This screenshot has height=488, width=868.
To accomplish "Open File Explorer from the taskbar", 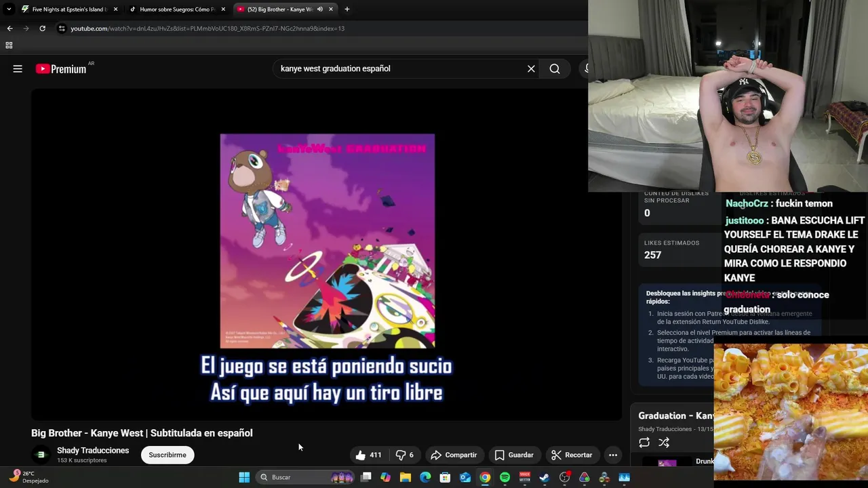I will coord(406,477).
